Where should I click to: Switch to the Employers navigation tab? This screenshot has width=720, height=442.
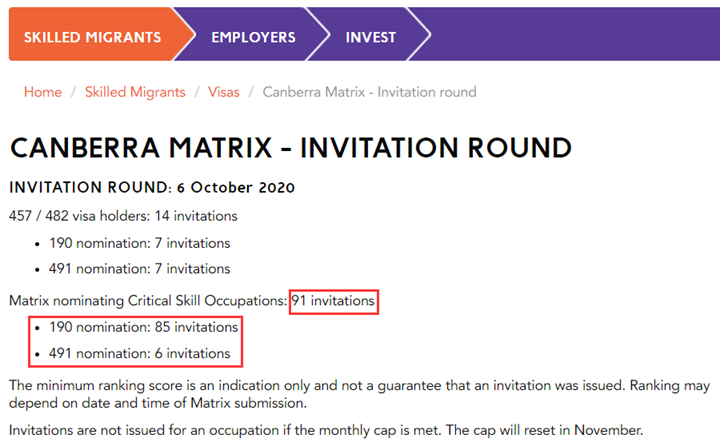click(x=253, y=37)
